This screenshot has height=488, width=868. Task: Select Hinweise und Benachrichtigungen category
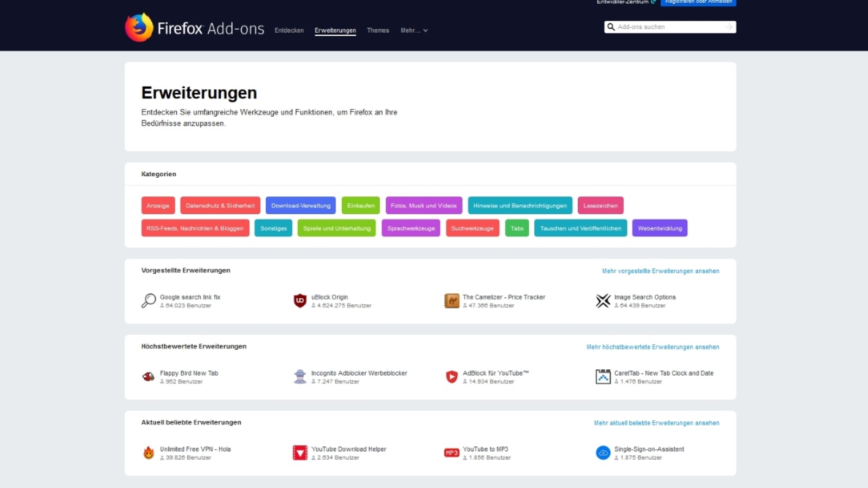[520, 206]
